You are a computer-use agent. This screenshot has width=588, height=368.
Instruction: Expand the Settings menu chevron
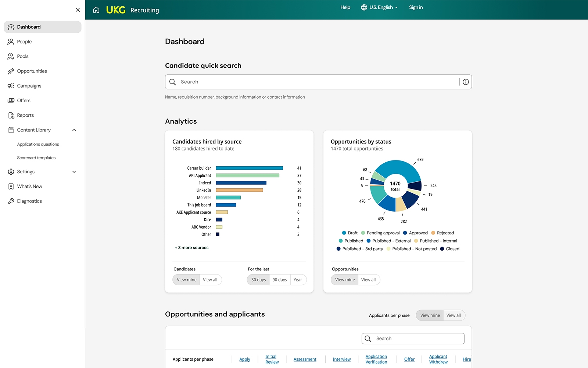[x=74, y=172]
